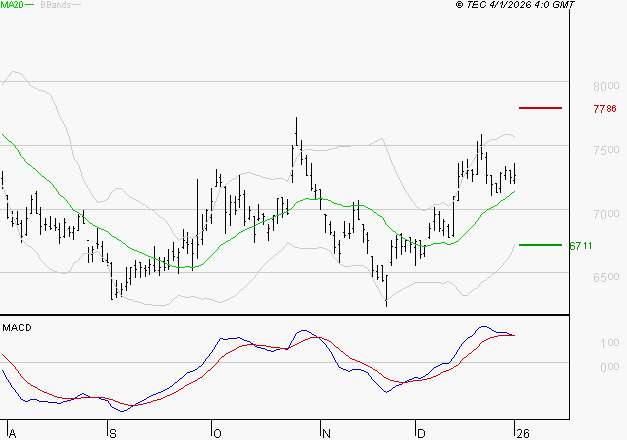The width and height of the screenshot is (627, 440).
Task: Click the green support level line
Action: click(540, 245)
